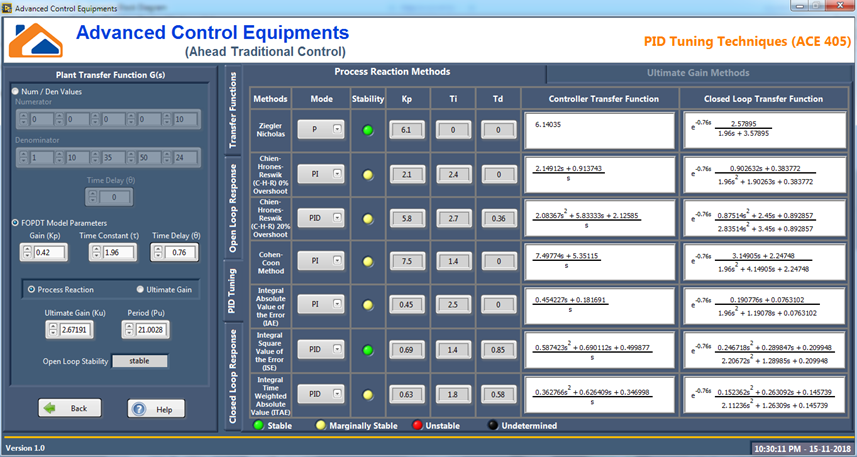Click the FOPDT Time Delay stepper arrows

(x=158, y=253)
